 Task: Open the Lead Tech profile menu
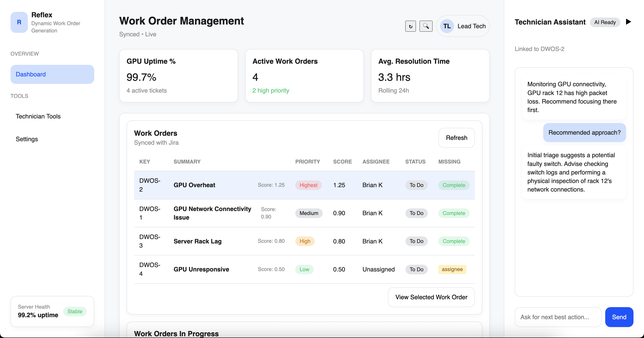click(471, 26)
